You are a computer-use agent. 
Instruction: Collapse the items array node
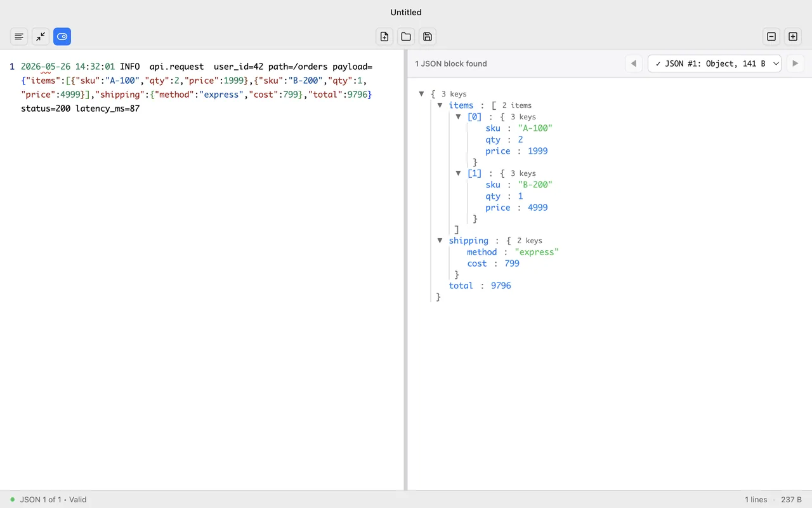pos(440,105)
